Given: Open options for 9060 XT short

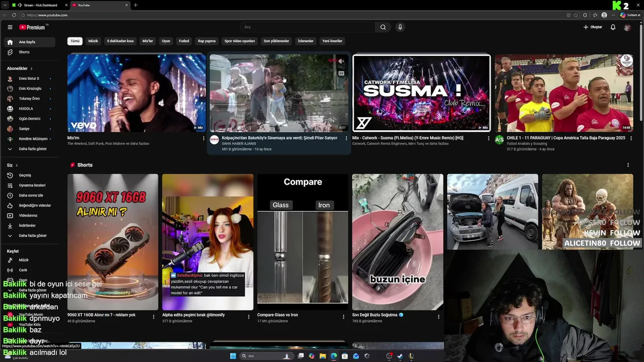Looking at the screenshot, I should tap(153, 317).
